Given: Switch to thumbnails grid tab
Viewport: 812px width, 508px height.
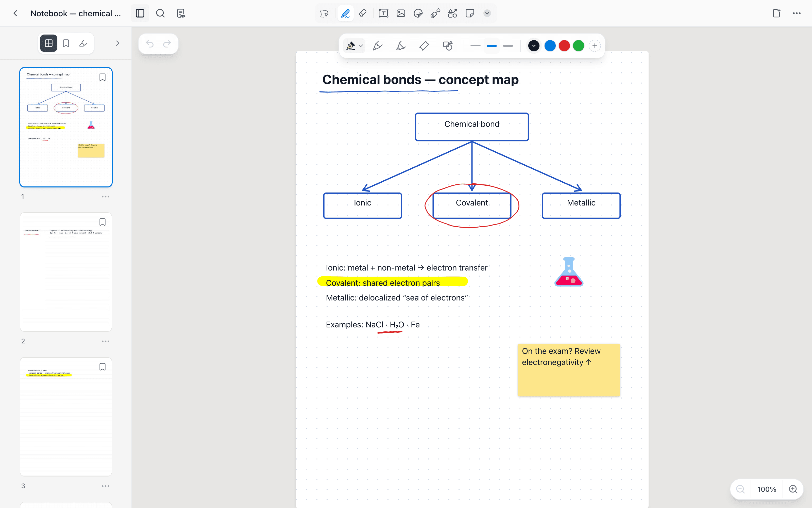Looking at the screenshot, I should 49,43.
